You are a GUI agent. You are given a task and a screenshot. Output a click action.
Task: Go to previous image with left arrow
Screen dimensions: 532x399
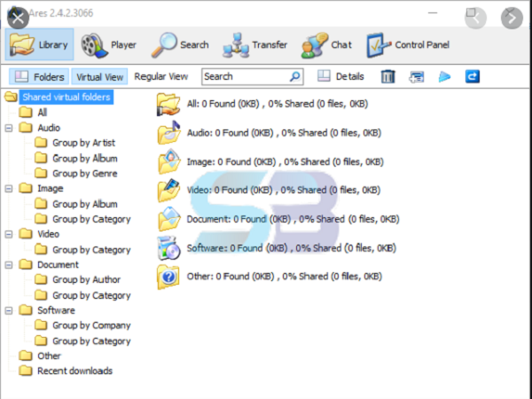pos(475,18)
